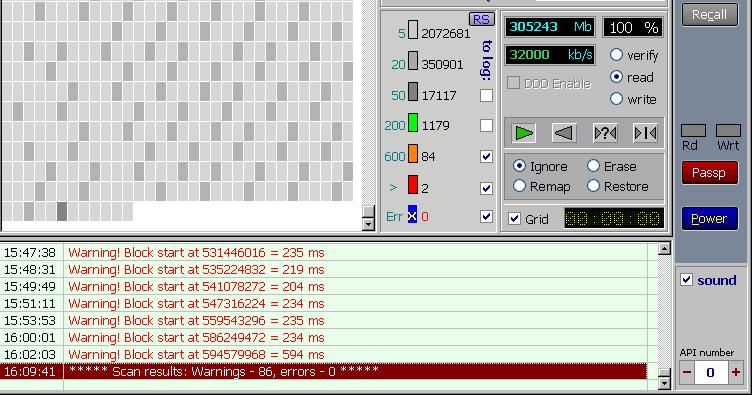The width and height of the screenshot is (752, 395).
Task: Click the red slow block swatch
Action: 412,185
